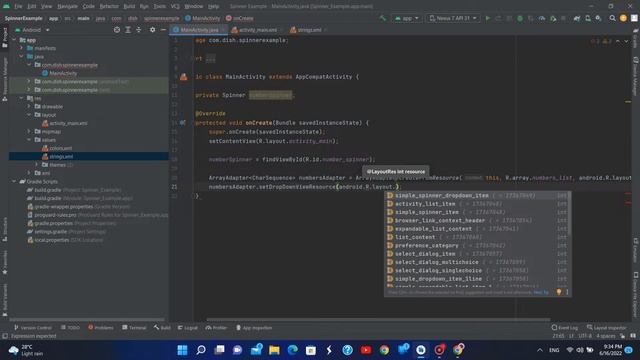The width and height of the screenshot is (640, 360).
Task: Open the File menu
Action: pos(18,7)
